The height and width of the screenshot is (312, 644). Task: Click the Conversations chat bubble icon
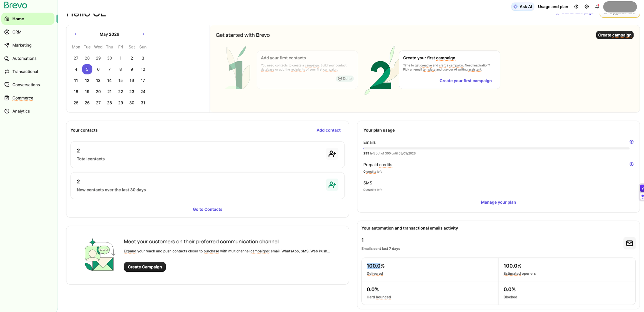7,85
